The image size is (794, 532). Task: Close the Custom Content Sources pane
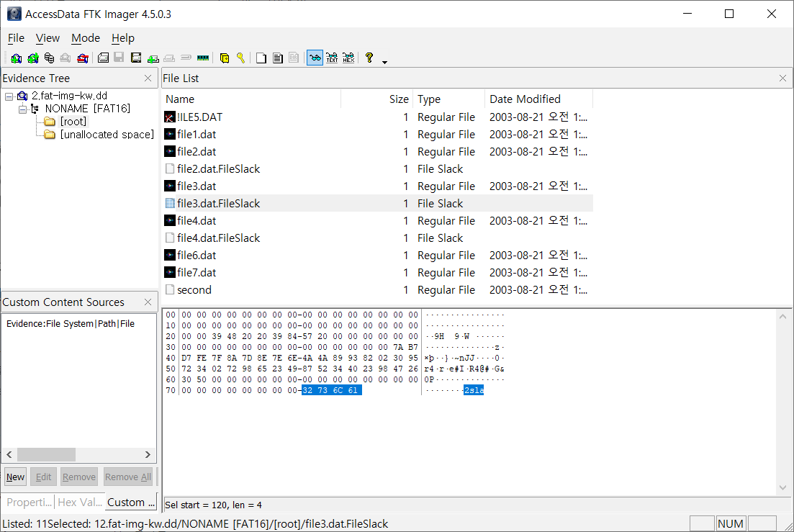point(148,302)
